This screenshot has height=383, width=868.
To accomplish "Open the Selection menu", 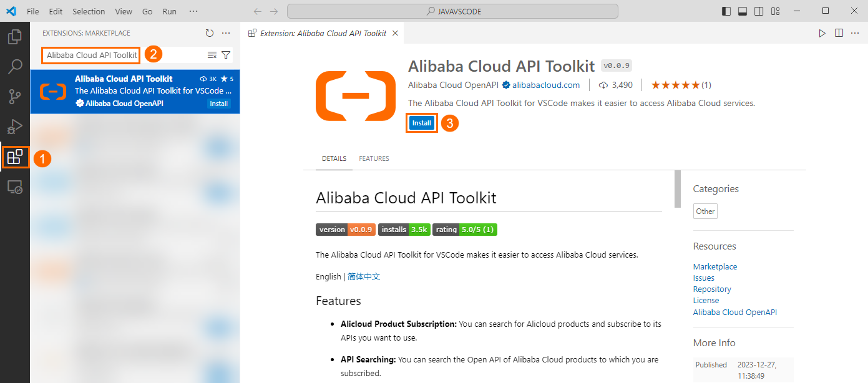I will [x=89, y=11].
